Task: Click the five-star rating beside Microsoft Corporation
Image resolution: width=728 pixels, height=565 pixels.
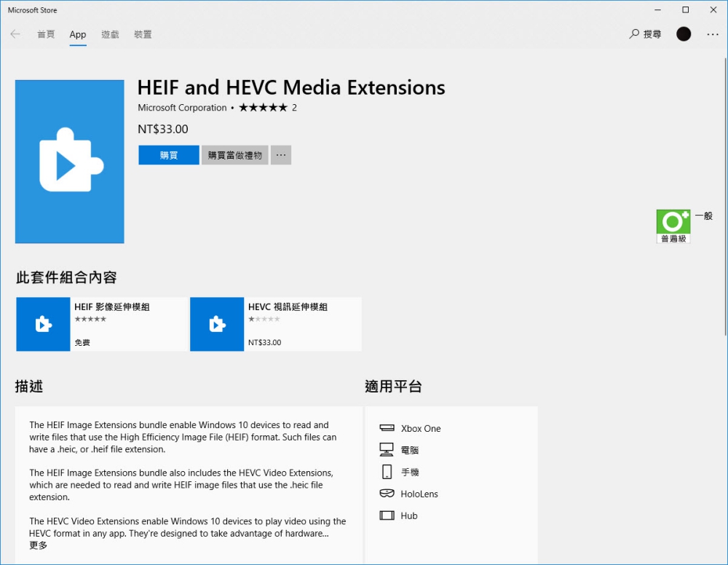Action: click(x=264, y=108)
